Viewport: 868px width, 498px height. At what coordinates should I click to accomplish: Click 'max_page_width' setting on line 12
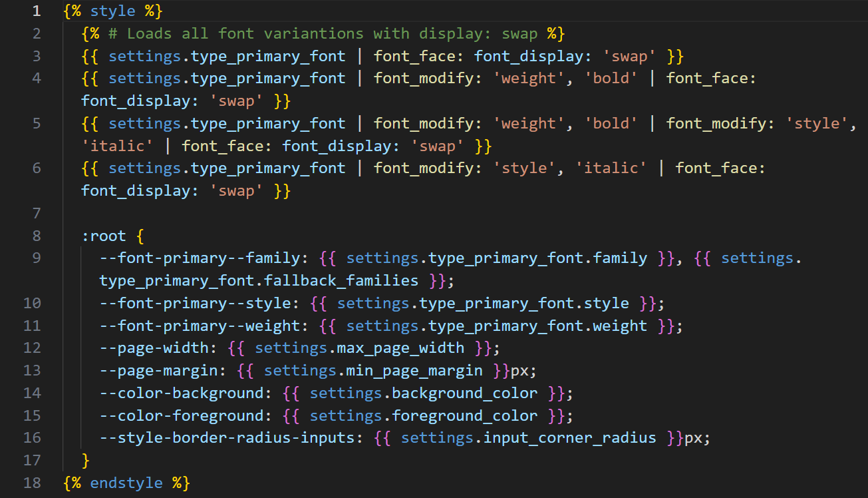click(x=400, y=348)
